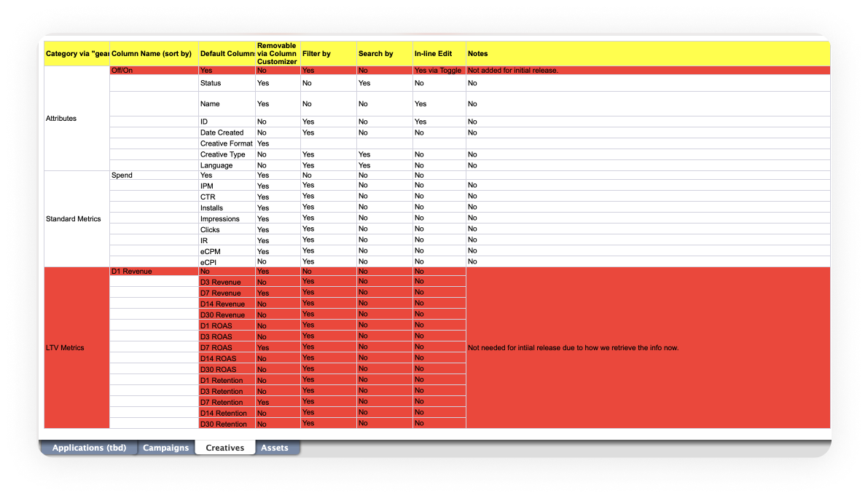This screenshot has height=498, width=868.
Task: Select the 'D30 Revenue' cell
Action: click(x=227, y=315)
